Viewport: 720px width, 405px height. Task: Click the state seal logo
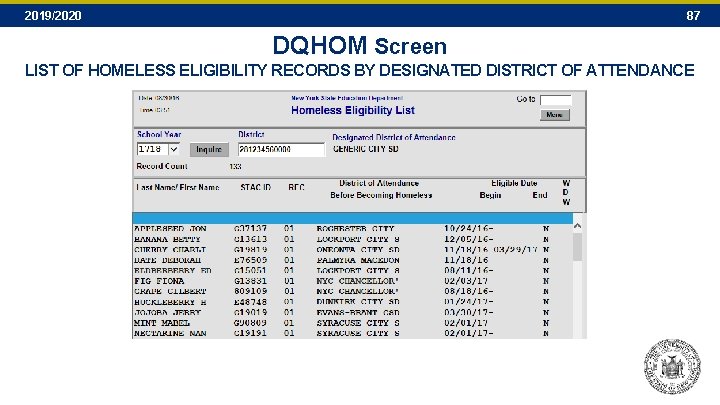tap(672, 366)
